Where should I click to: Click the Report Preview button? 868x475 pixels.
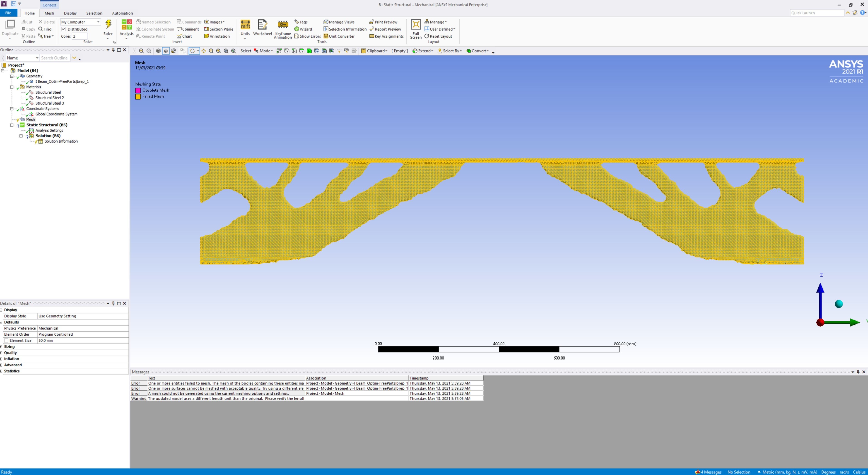pyautogui.click(x=385, y=29)
